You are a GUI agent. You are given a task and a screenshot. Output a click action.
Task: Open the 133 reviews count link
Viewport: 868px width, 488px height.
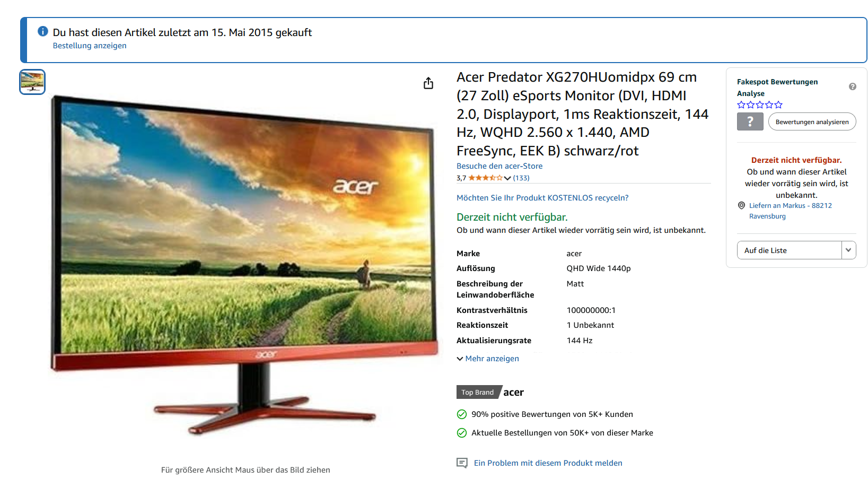pos(521,178)
